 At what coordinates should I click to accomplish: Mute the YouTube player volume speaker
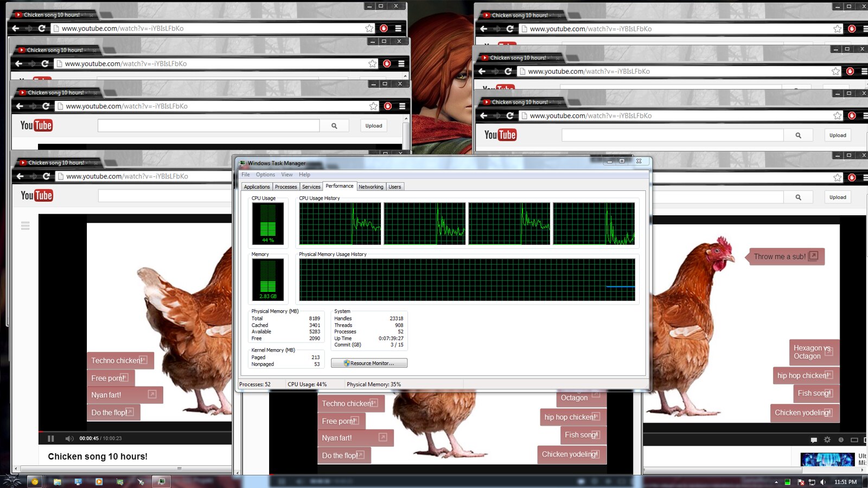[x=69, y=439]
